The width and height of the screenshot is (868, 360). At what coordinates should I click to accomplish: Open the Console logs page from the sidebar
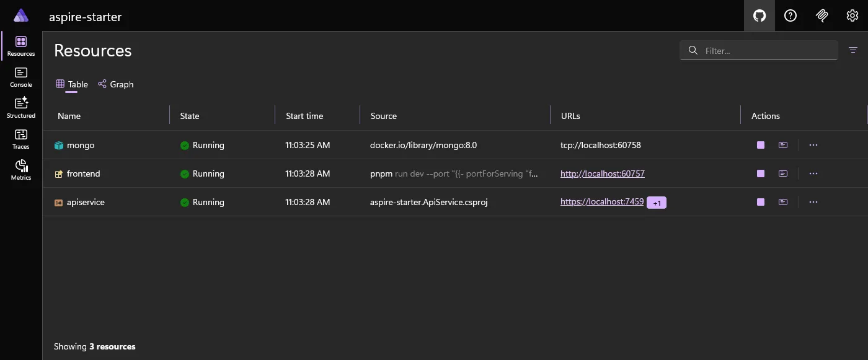[20, 76]
